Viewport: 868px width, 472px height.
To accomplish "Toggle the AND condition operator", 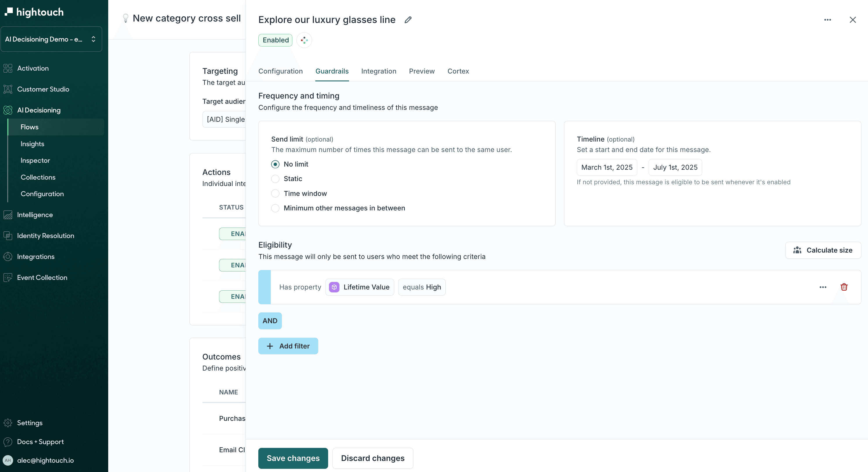I will 270,321.
